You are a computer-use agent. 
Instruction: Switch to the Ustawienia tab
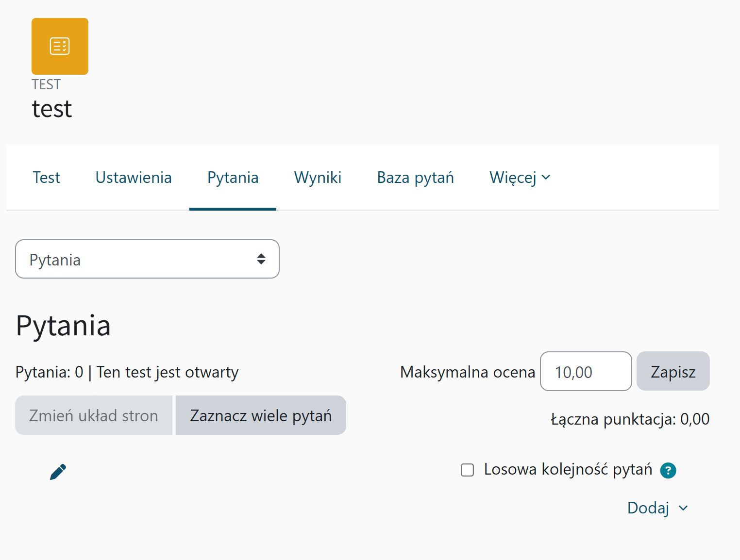(134, 177)
